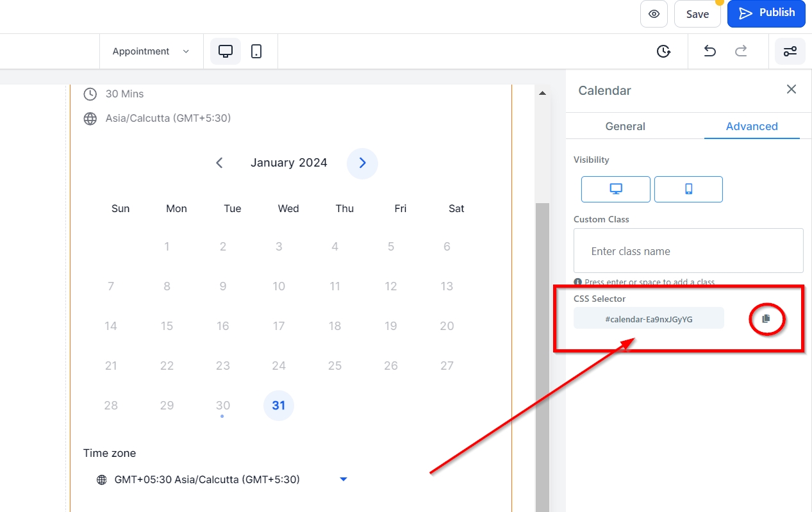
Task: Go to previous month in calendar
Action: pyautogui.click(x=219, y=163)
